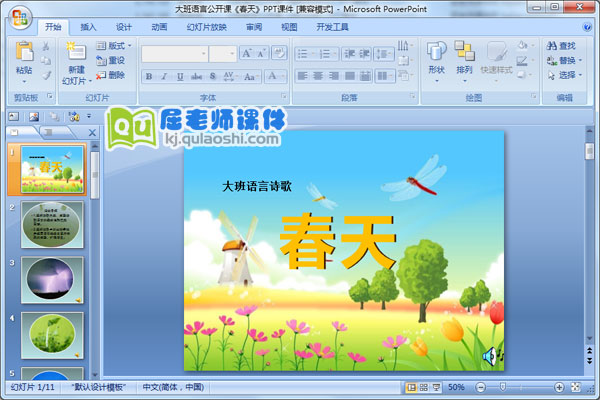600x400 pixels.
Task: Click the Decrease Indent icon
Action: (349, 54)
